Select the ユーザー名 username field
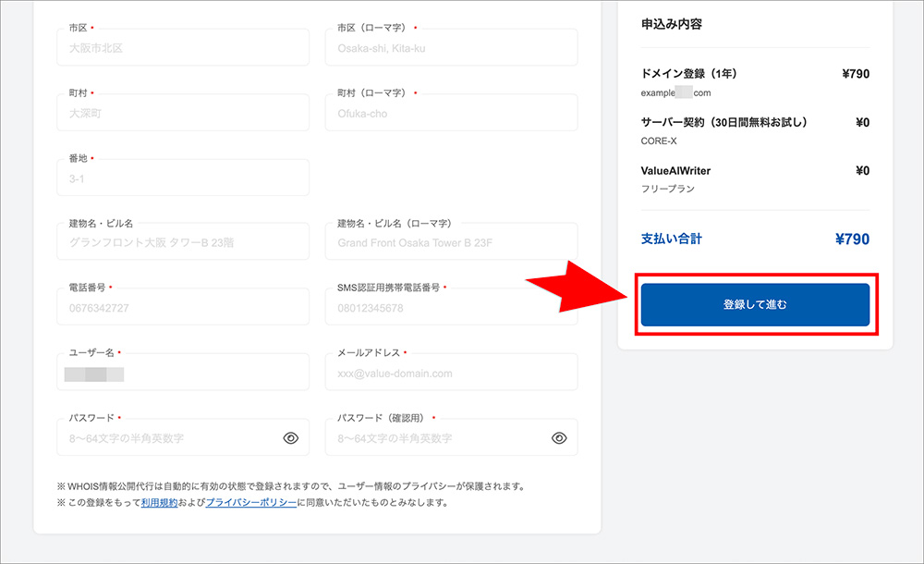 pyautogui.click(x=182, y=372)
